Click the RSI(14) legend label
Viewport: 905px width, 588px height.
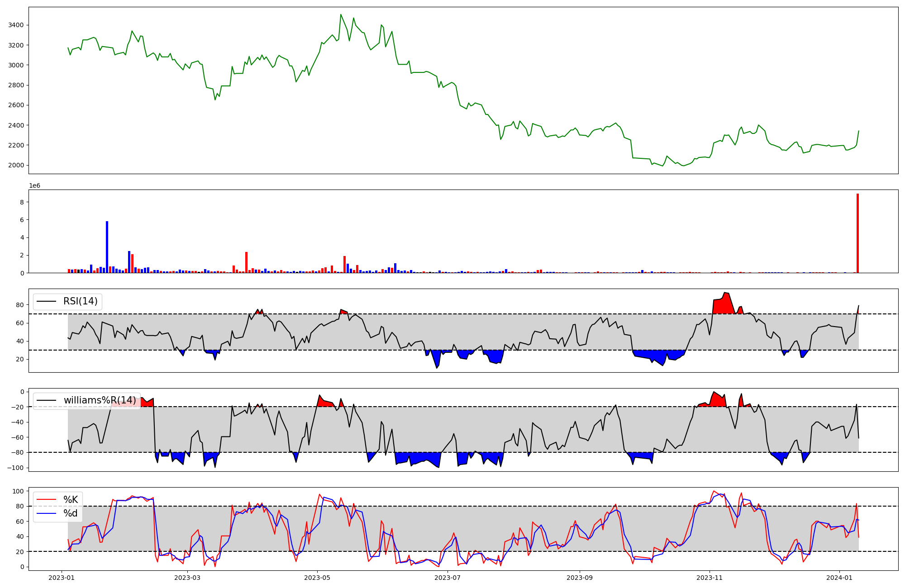click(x=80, y=301)
